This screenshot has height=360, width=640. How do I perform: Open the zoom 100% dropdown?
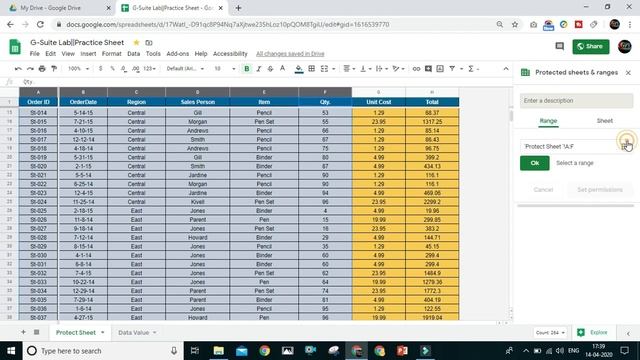coord(78,69)
